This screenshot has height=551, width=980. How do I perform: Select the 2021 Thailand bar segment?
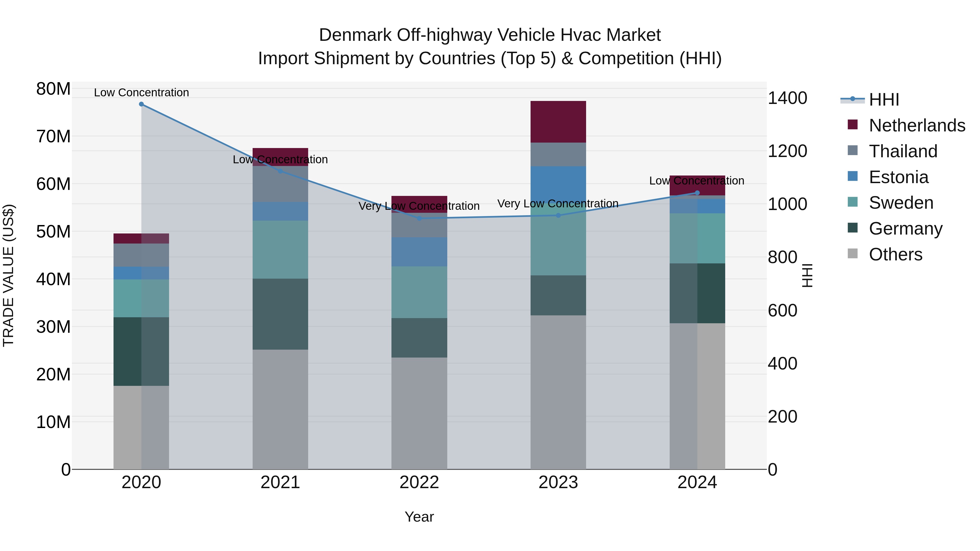280,184
